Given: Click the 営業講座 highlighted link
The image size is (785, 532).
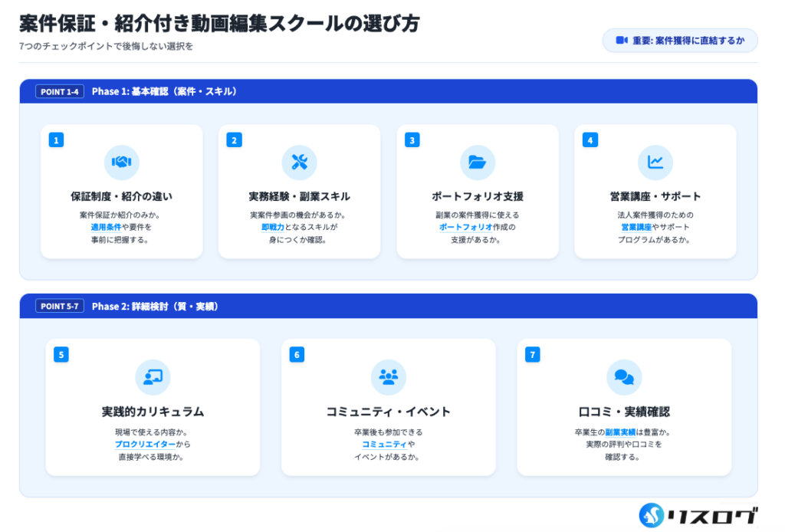Looking at the screenshot, I should coord(636,228).
